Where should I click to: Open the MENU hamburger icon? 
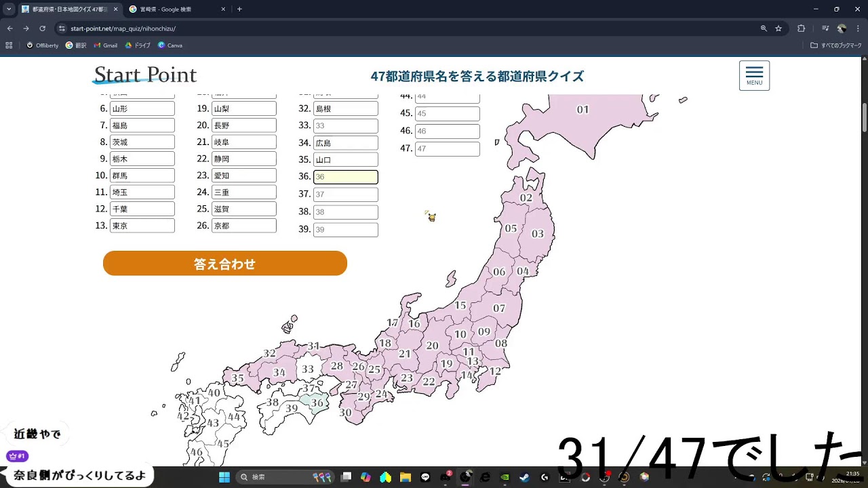coord(754,75)
